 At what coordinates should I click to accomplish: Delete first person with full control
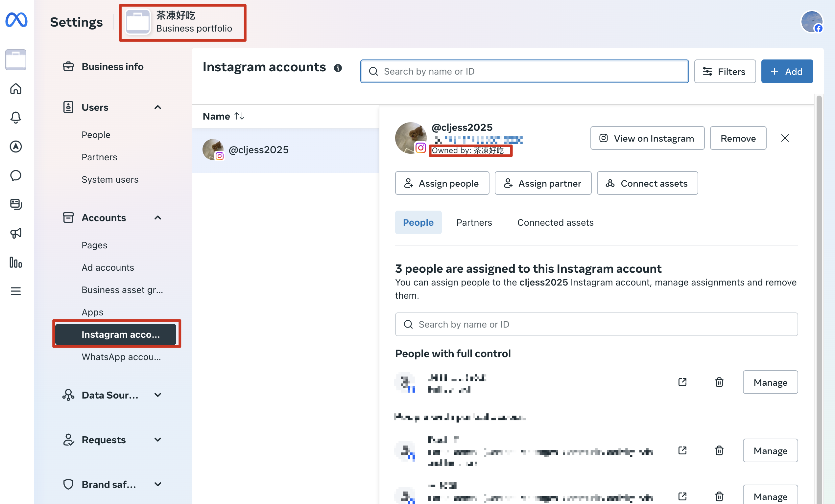click(x=719, y=382)
